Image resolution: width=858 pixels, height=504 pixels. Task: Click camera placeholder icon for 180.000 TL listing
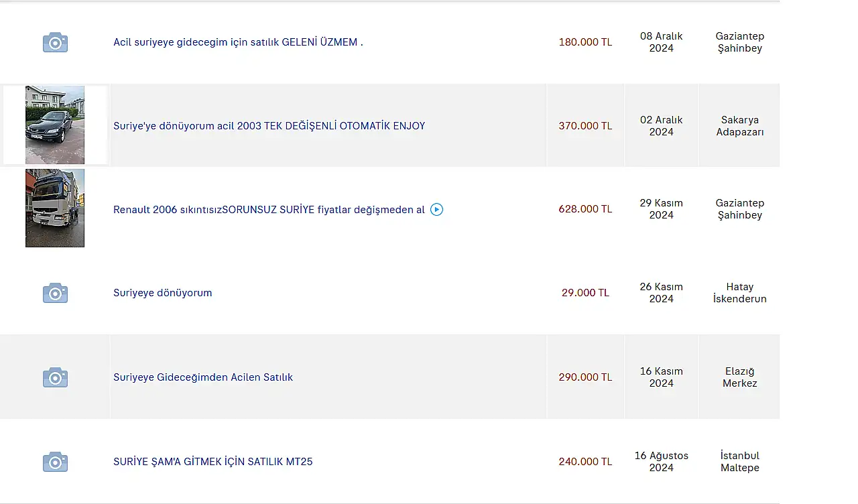55,42
